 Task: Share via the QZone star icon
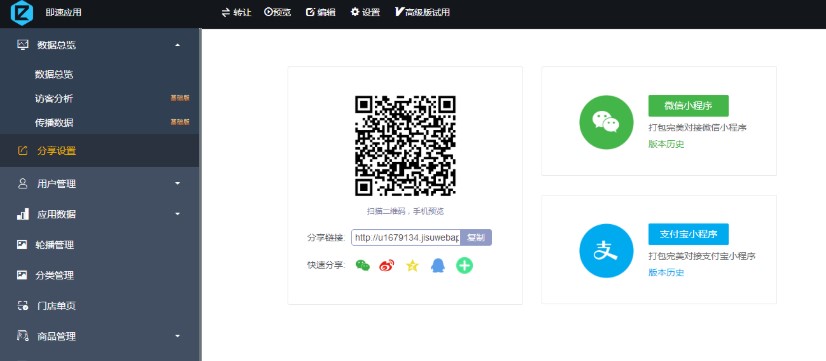[412, 266]
